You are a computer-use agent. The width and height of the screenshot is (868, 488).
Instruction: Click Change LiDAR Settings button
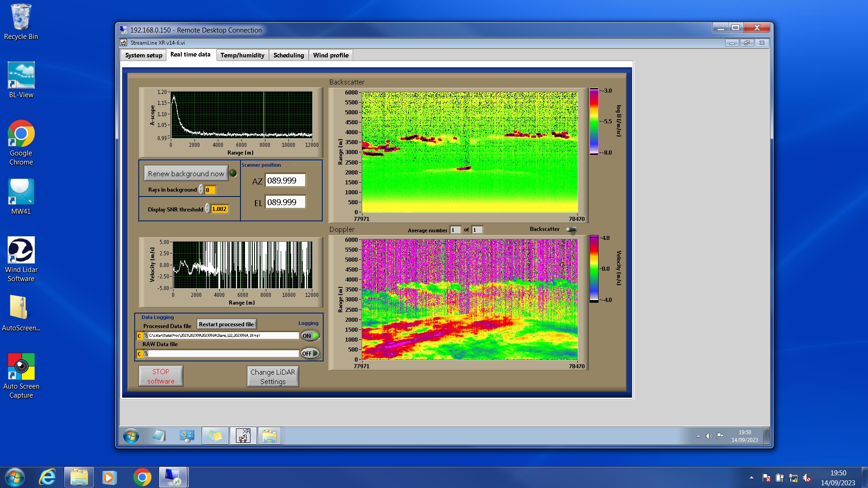[273, 376]
